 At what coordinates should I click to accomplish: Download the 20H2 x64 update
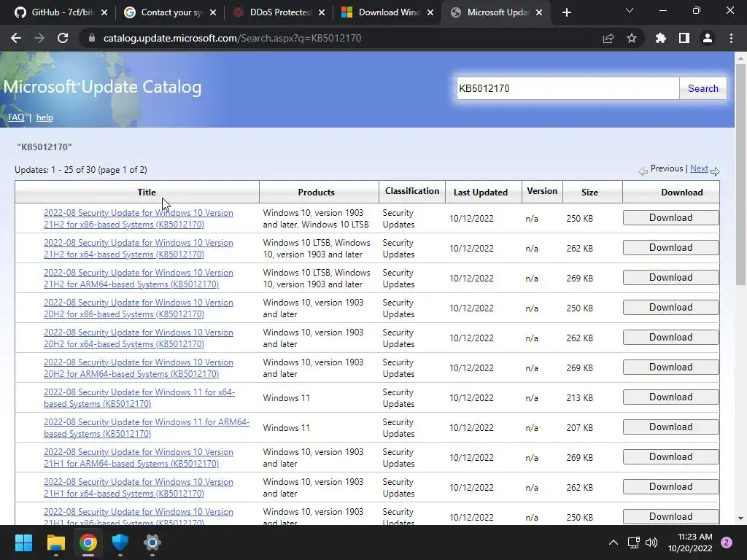671,337
